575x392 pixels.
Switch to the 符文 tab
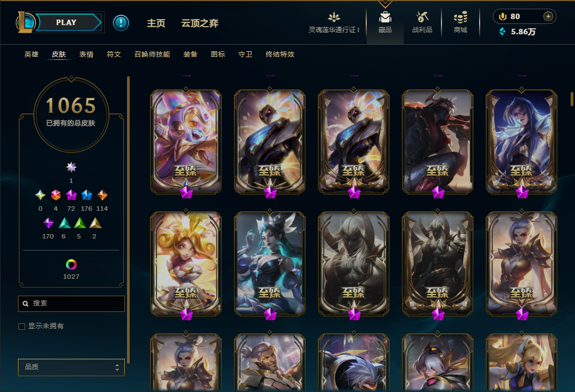pos(114,54)
